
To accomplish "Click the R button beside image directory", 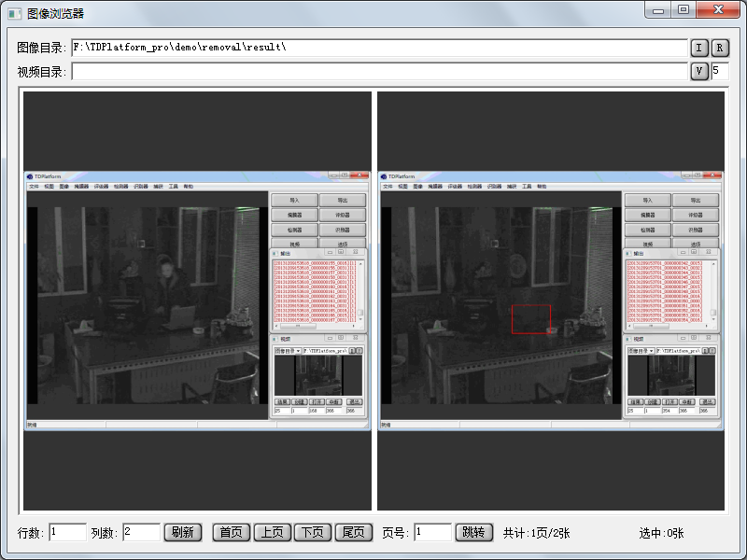I will (720, 48).
